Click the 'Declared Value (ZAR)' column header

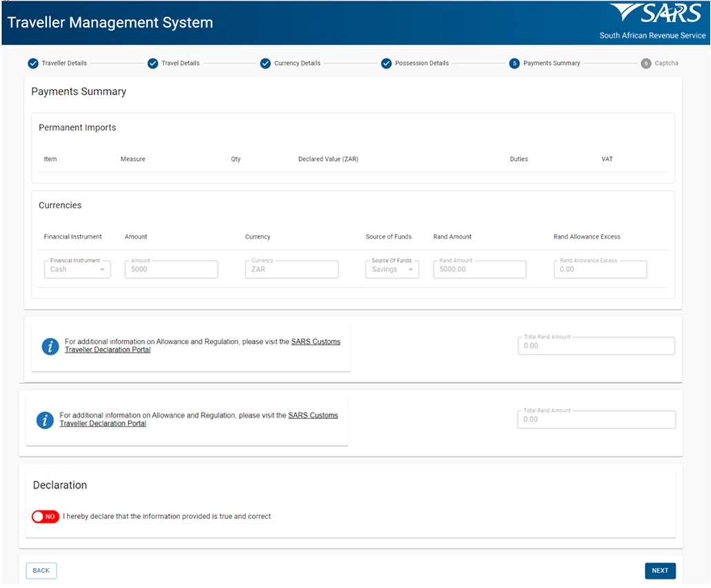coord(328,159)
